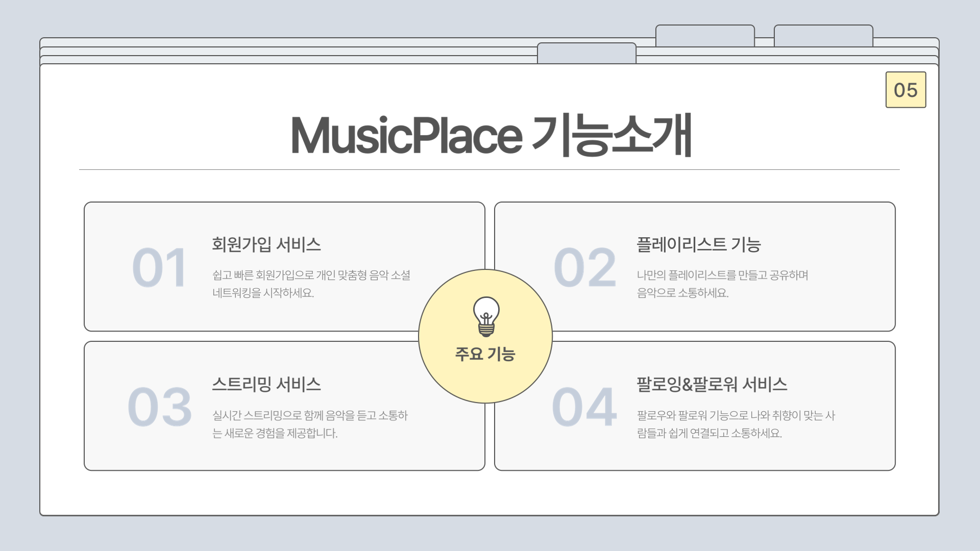Click the large 02 number
This screenshot has width=980, height=551.
(585, 267)
